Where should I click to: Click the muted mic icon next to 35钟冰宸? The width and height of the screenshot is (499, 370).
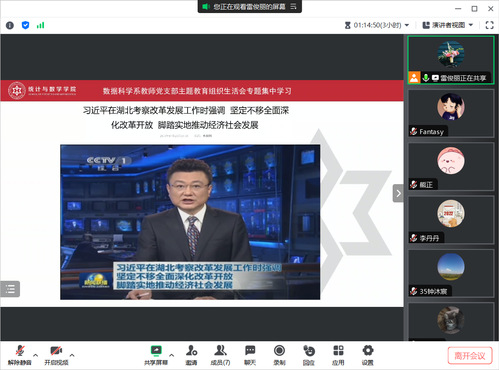coord(414,291)
